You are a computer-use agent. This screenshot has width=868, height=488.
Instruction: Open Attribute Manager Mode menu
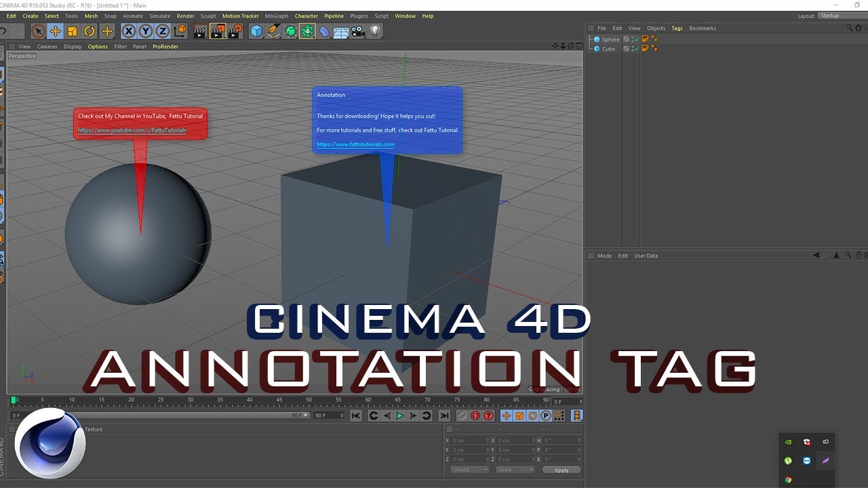pyautogui.click(x=604, y=256)
